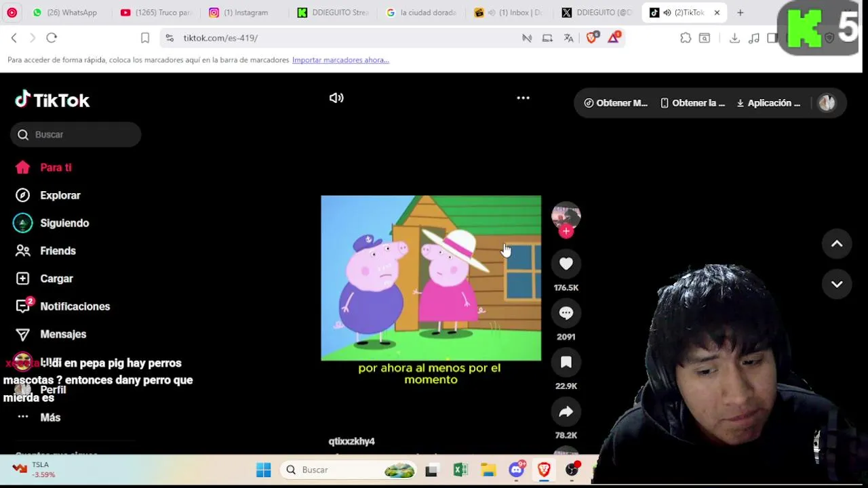Go to the next video with the down chevron
This screenshot has height=488, width=868.
(837, 284)
